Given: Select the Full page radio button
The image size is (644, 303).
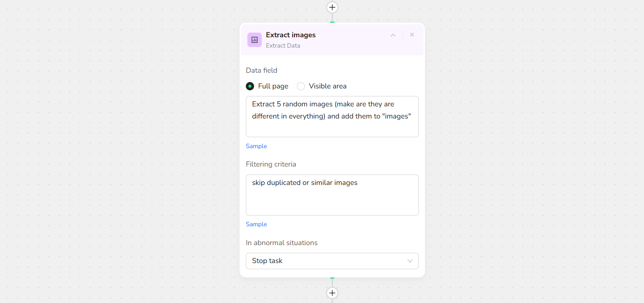Looking at the screenshot, I should (x=250, y=86).
